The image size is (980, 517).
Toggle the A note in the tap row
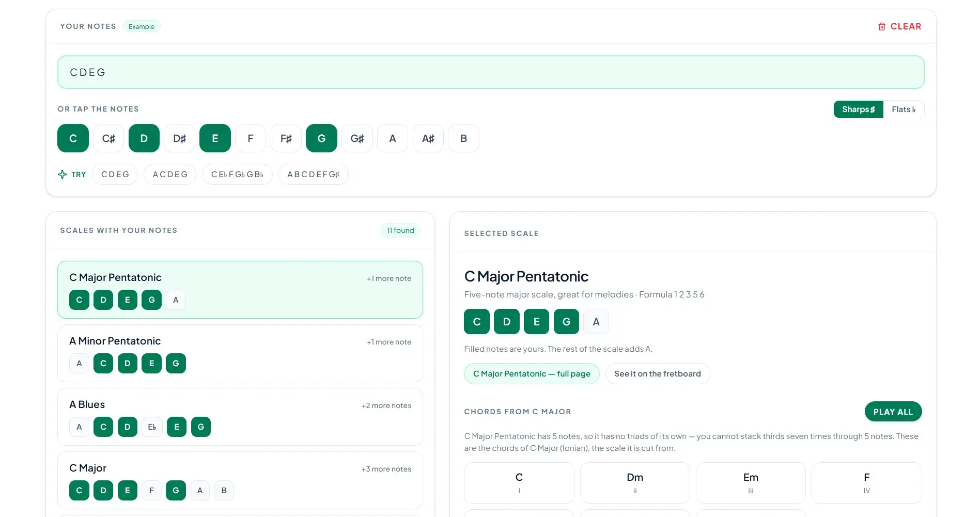coord(393,138)
